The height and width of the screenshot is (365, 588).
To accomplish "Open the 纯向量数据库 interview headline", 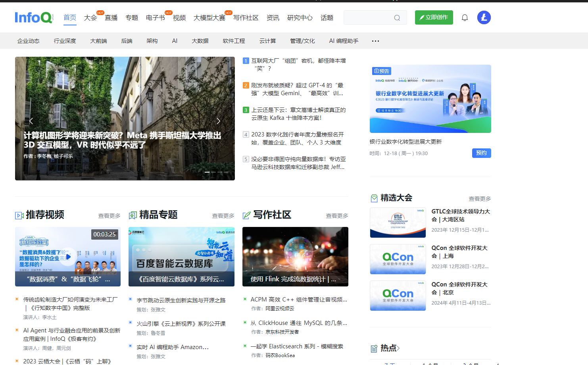I will [x=298, y=163].
